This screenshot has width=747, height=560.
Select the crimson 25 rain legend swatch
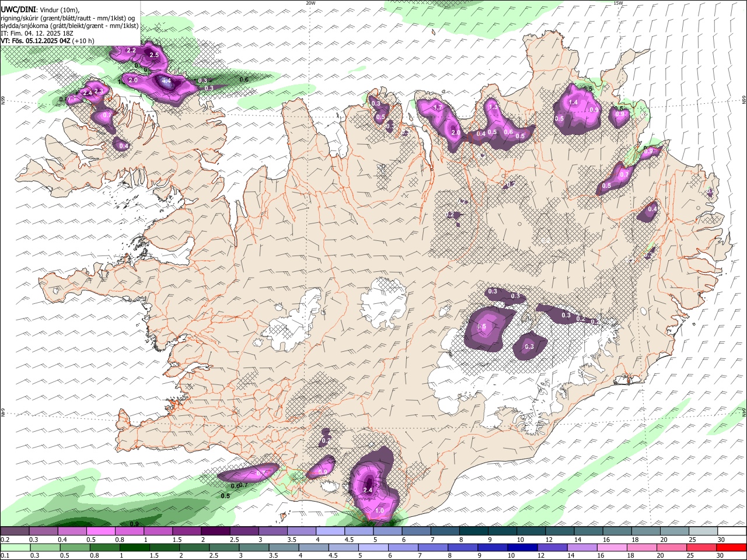coord(702,547)
